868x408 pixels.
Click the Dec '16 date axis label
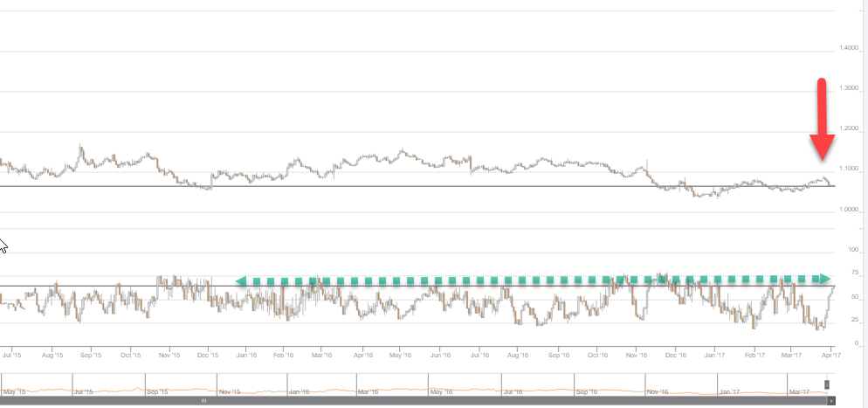click(x=675, y=356)
